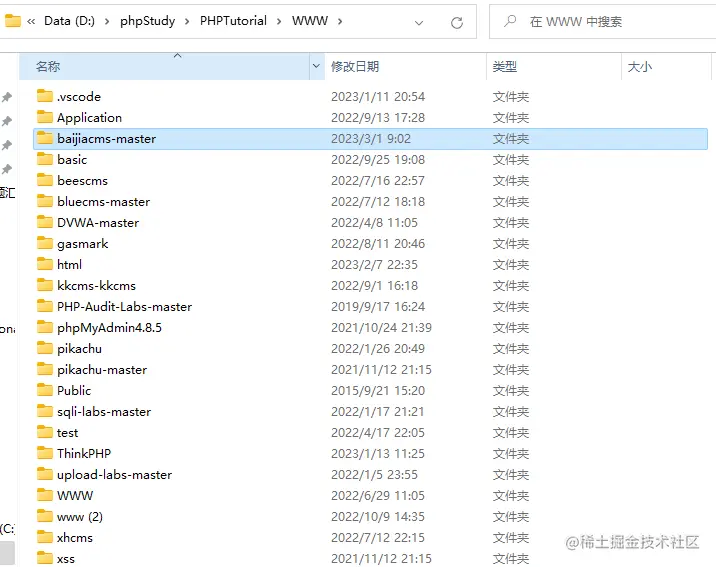
Task: Click the PHP-Audit-Labs-master folder icon
Action: coord(45,306)
